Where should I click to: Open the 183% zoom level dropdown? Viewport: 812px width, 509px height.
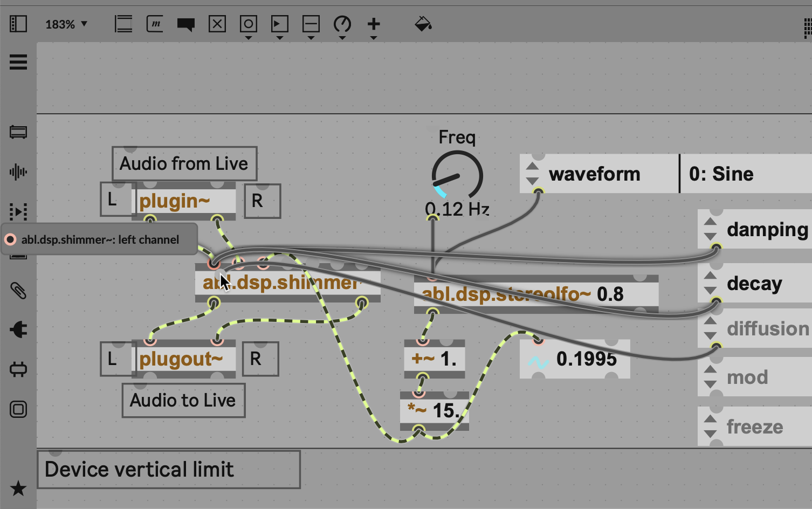[66, 24]
